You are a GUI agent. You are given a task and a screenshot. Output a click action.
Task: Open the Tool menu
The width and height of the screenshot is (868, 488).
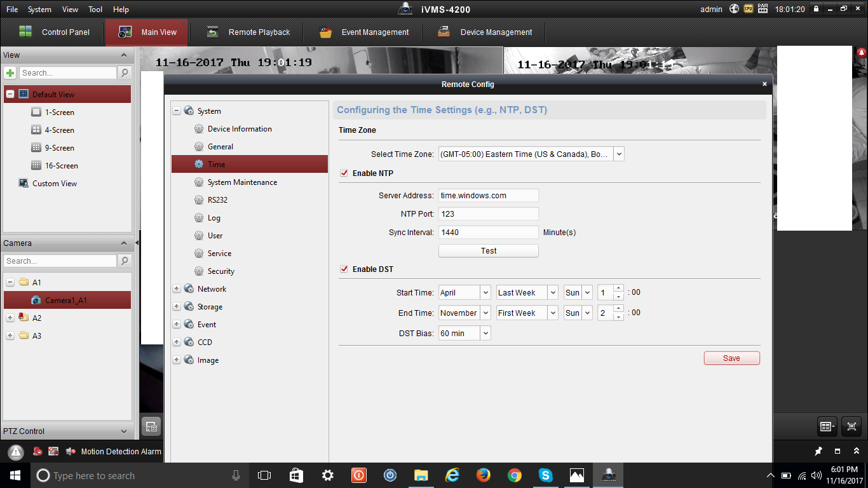[95, 10]
